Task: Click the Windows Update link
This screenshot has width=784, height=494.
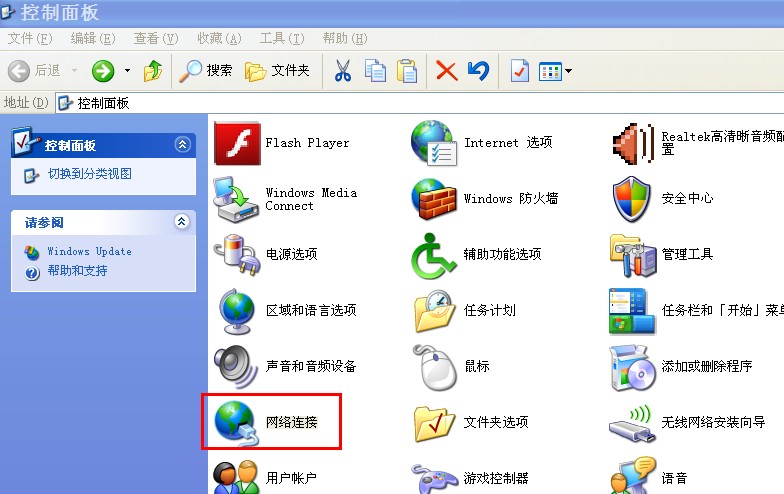Action: pyautogui.click(x=90, y=251)
